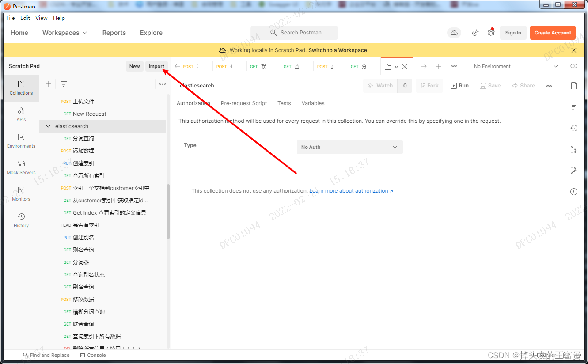588x364 pixels.
Task: Open the changelog icon in the right sidebar
Action: coord(574,128)
